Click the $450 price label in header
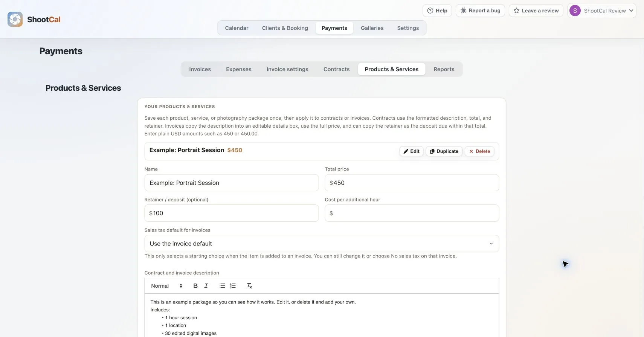644x337 pixels. [x=235, y=150]
